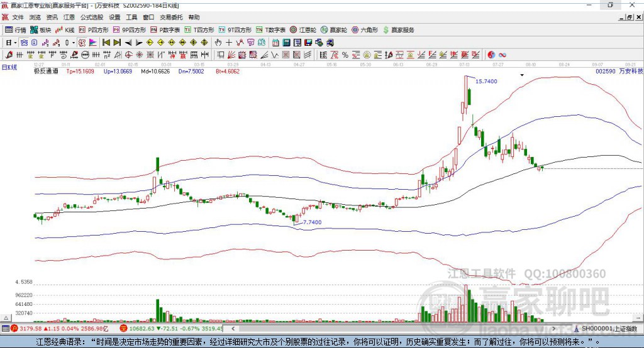Click the 3179.58 Shanghai index reading
The width and height of the screenshot is (644, 348).
30,329
